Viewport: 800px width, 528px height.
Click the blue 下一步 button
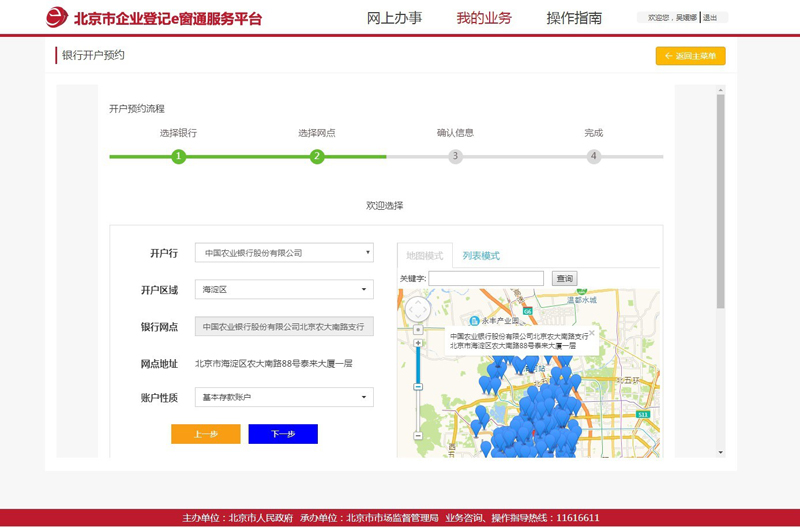(283, 434)
